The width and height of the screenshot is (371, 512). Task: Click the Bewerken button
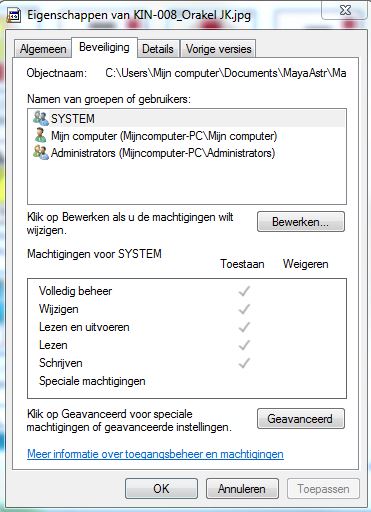coord(301,222)
